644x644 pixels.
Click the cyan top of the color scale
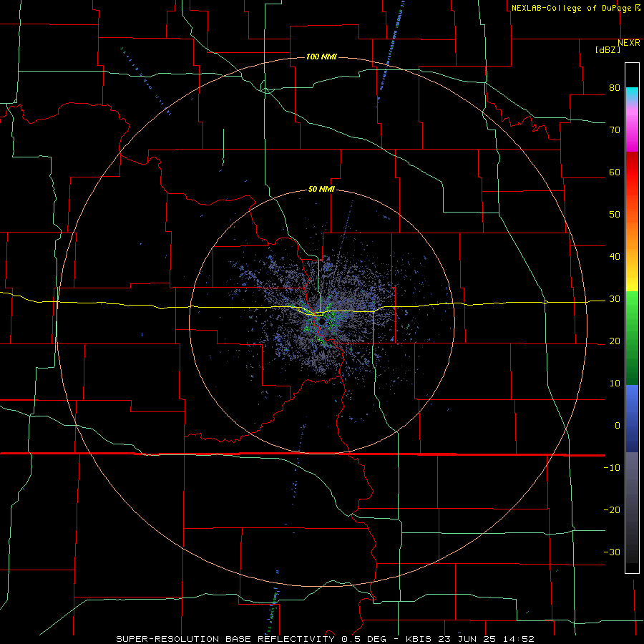coord(632,94)
